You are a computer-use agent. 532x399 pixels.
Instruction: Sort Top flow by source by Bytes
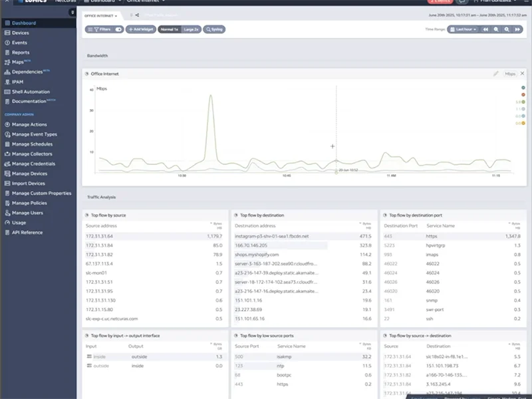click(216, 225)
